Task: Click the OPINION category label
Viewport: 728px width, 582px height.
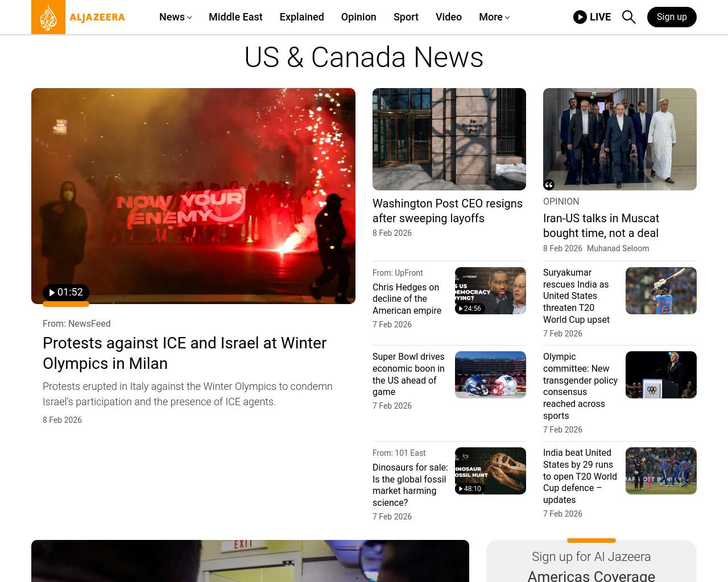Action: 561,201
